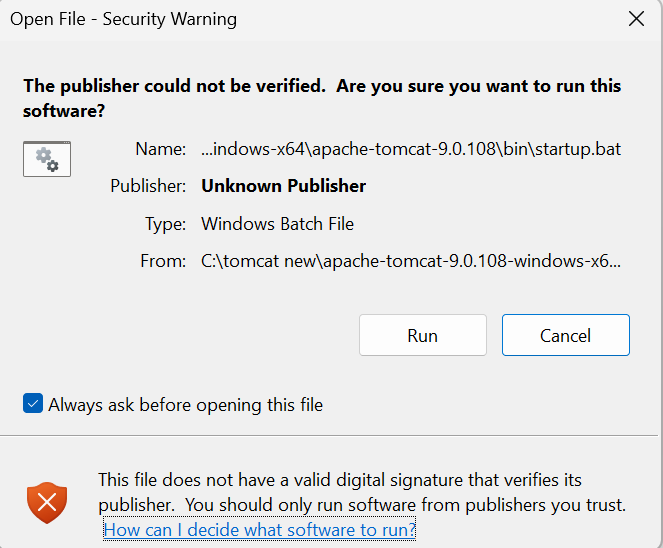Click the batch file gear icon
Image resolution: width=663 pixels, height=548 pixels.
pos(47,159)
